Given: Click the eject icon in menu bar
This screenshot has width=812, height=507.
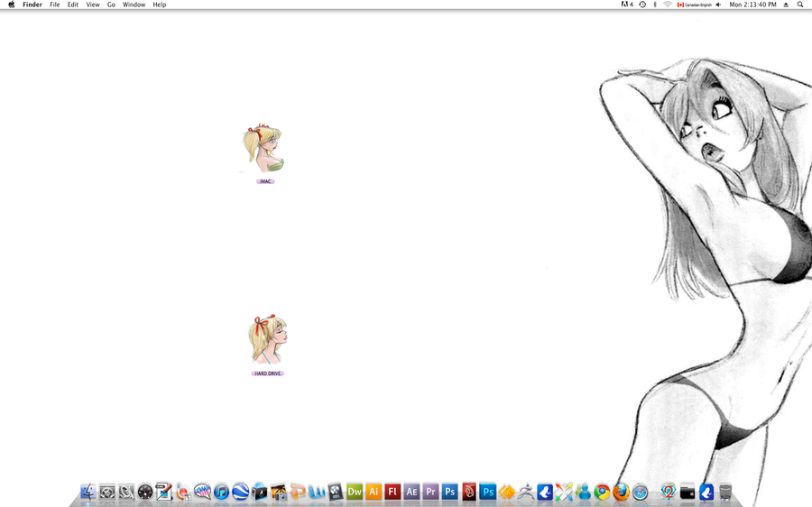Looking at the screenshot, I should tap(786, 5).
